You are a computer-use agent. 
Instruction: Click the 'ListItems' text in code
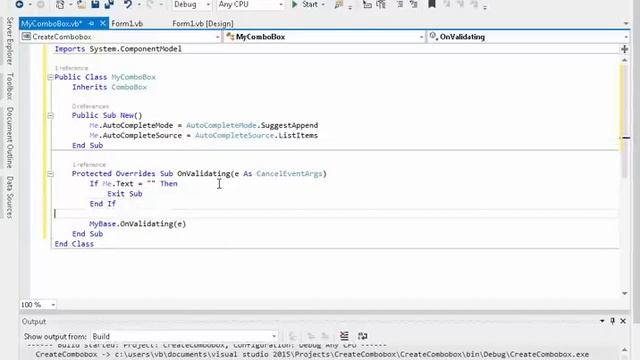coord(298,136)
